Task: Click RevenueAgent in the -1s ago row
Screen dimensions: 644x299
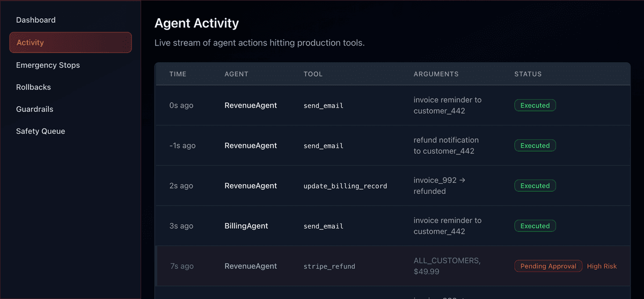Action: (251, 146)
